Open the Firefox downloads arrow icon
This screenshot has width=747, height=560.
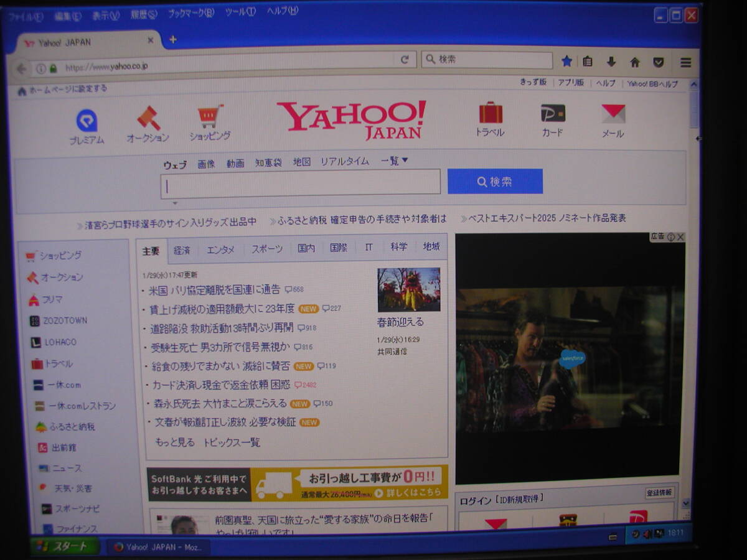click(611, 62)
